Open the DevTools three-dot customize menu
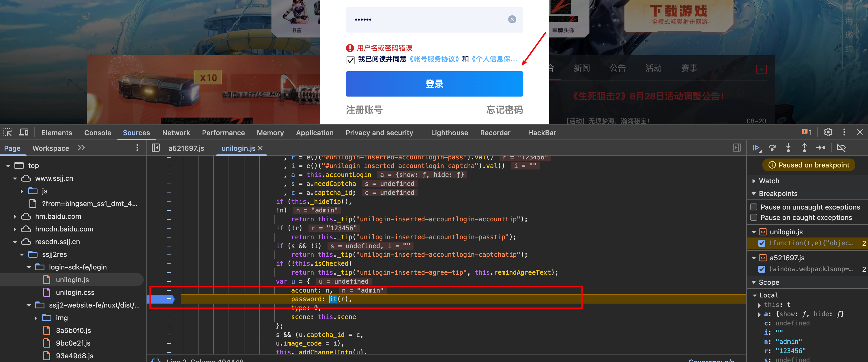The width and height of the screenshot is (868, 362). tap(844, 132)
